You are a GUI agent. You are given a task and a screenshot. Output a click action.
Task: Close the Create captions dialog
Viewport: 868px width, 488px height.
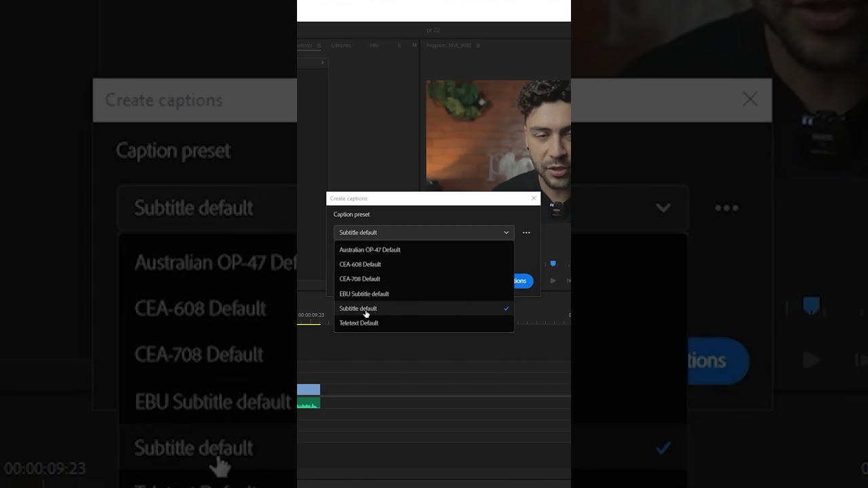[x=534, y=199]
